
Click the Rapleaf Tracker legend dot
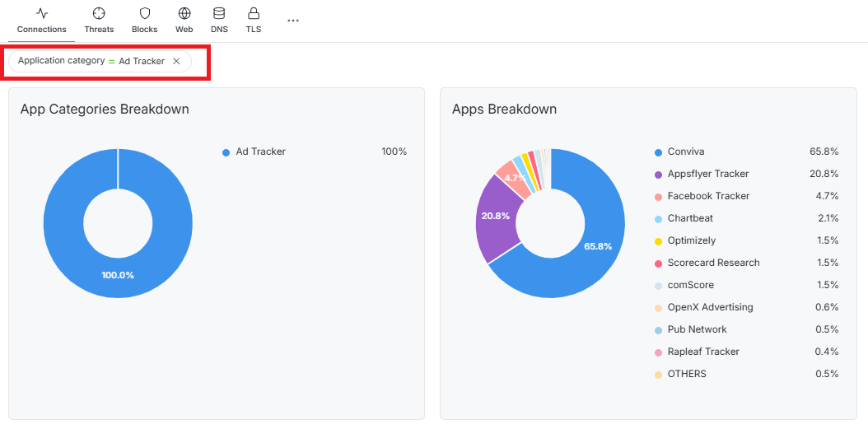[658, 352]
